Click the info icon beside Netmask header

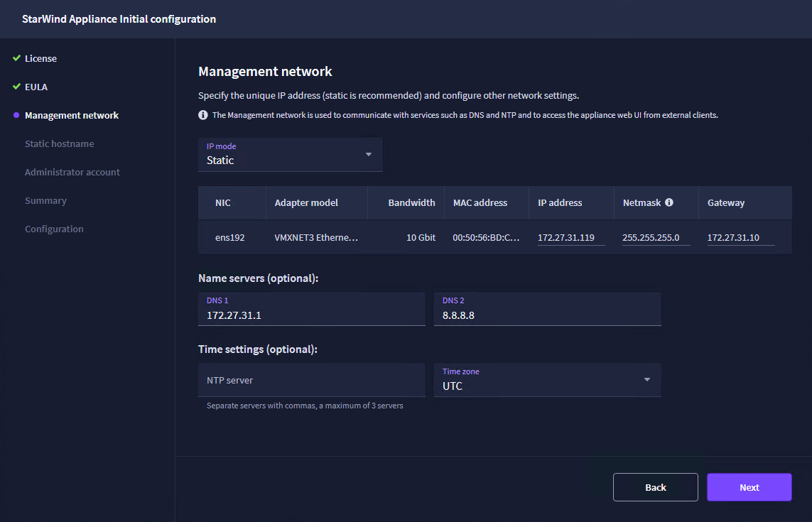point(669,202)
